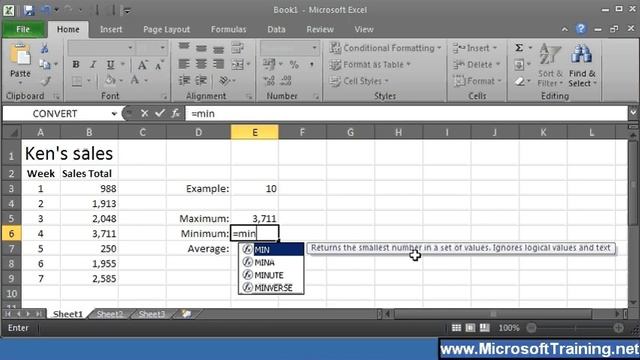Click the Comma Style icon
The height and width of the screenshot is (360, 640).
click(311, 64)
